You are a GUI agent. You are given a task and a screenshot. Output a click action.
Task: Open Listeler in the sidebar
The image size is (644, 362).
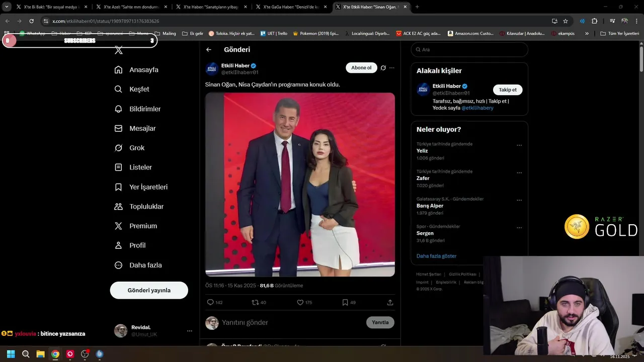point(133,167)
